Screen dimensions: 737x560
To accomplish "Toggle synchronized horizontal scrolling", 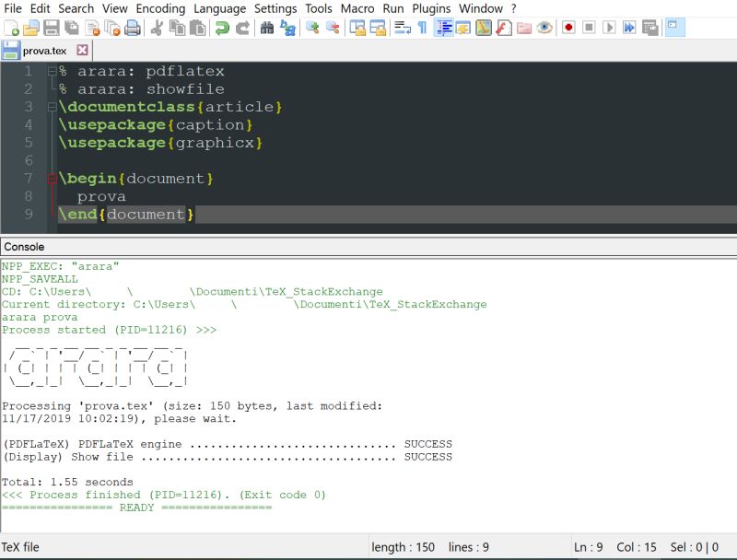I will coord(378,28).
